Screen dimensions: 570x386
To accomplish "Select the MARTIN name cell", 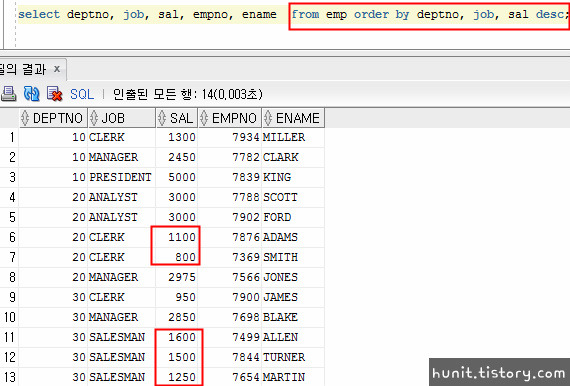I will click(x=293, y=377).
